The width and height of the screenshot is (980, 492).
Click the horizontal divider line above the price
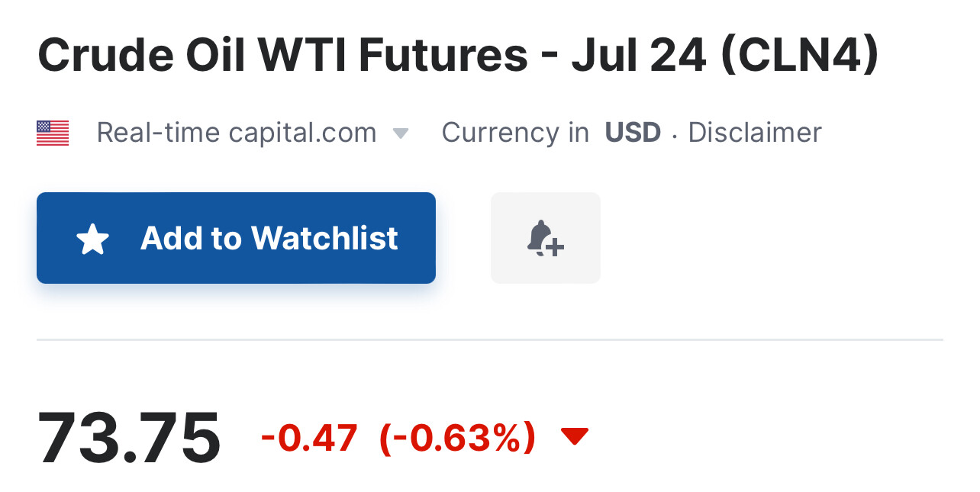pos(489,339)
